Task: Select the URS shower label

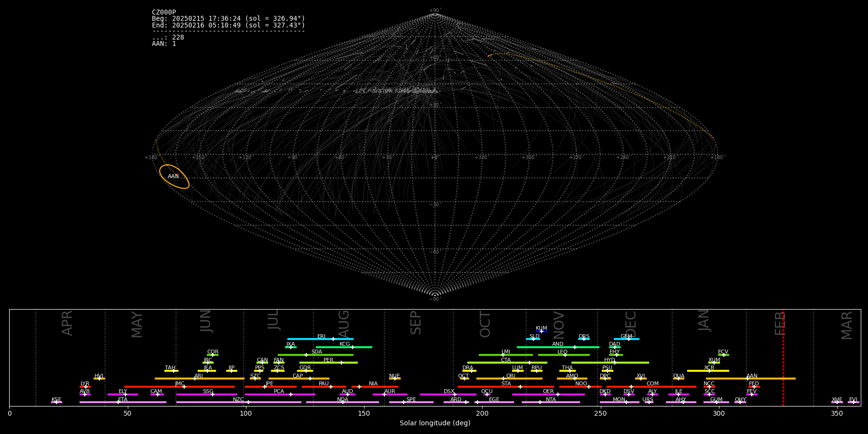Action: [x=648, y=400]
